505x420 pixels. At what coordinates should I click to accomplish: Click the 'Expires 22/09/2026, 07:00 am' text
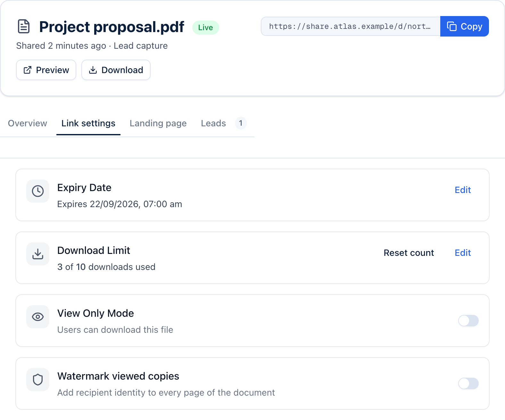point(120,204)
